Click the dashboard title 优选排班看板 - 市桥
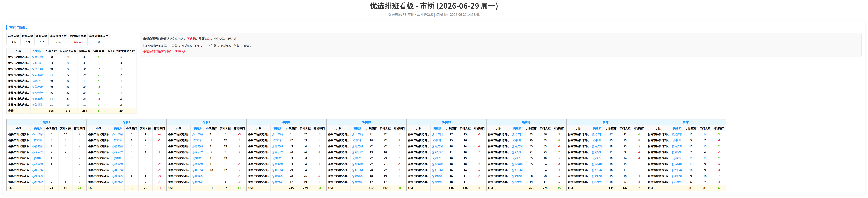868x198 pixels. point(434,6)
